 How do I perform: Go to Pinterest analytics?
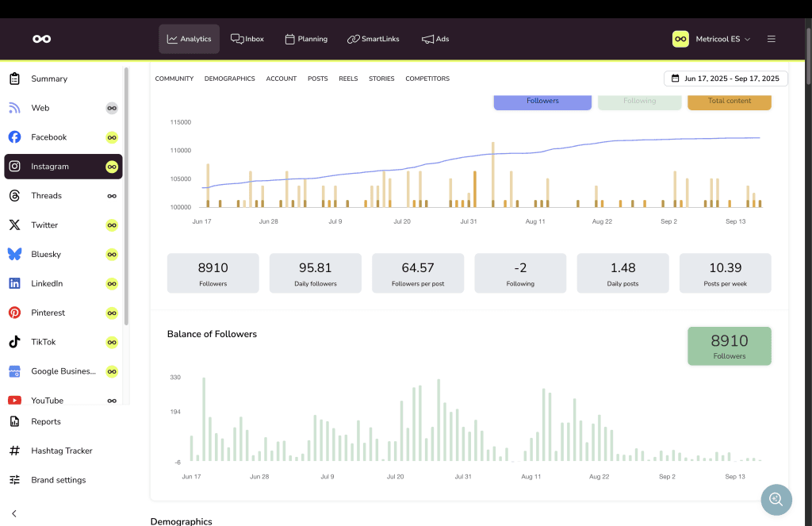click(x=48, y=313)
